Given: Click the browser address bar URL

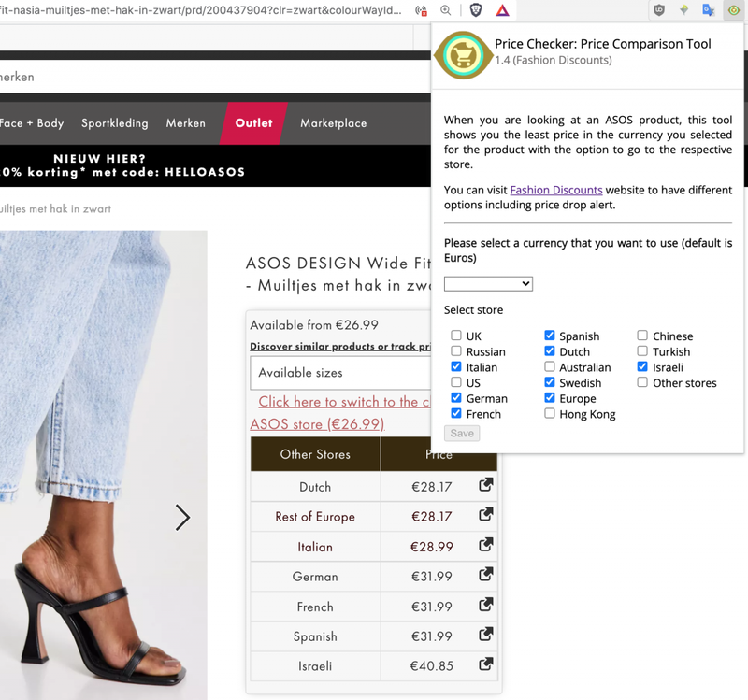Looking at the screenshot, I should (x=200, y=10).
